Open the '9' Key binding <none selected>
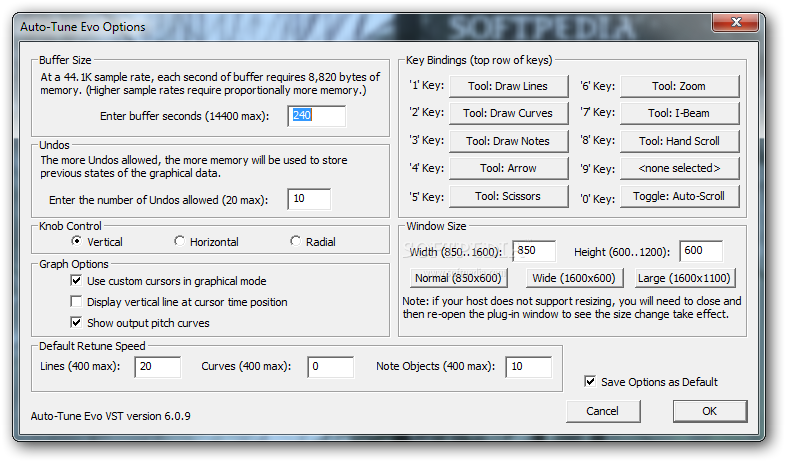Viewport: 786px width, 462px height. pos(680,168)
